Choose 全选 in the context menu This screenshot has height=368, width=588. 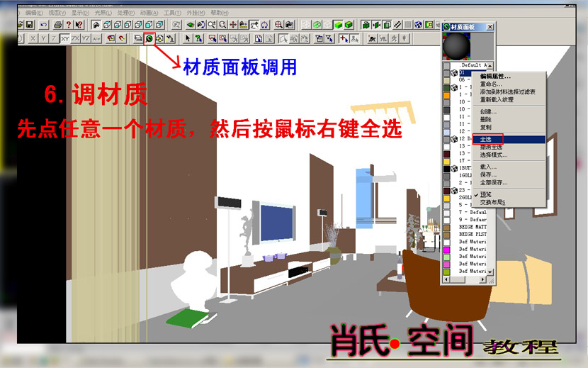point(508,139)
